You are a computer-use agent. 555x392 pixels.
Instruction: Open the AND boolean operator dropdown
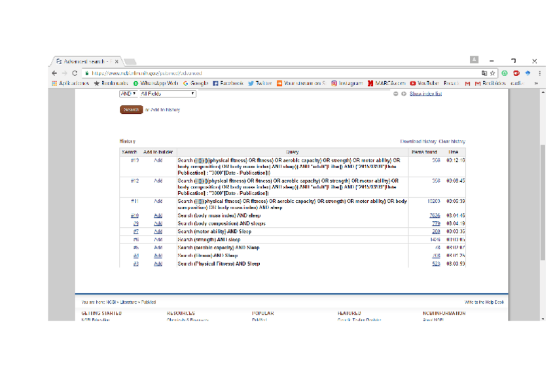coord(128,94)
